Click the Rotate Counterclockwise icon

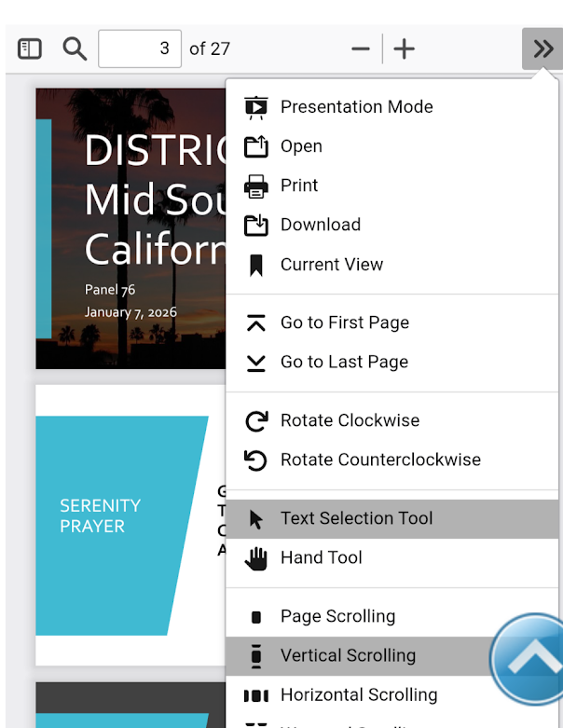point(255,460)
